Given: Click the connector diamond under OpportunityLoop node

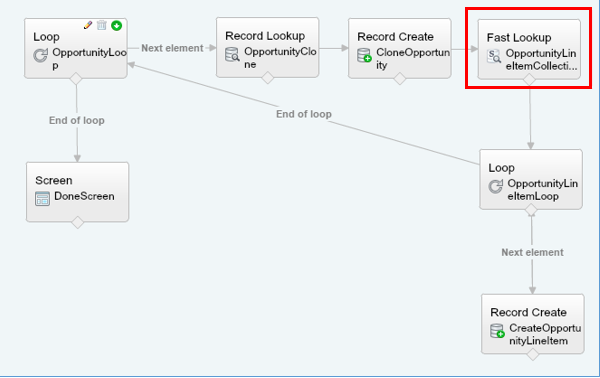Looking at the screenshot, I should click(76, 78).
